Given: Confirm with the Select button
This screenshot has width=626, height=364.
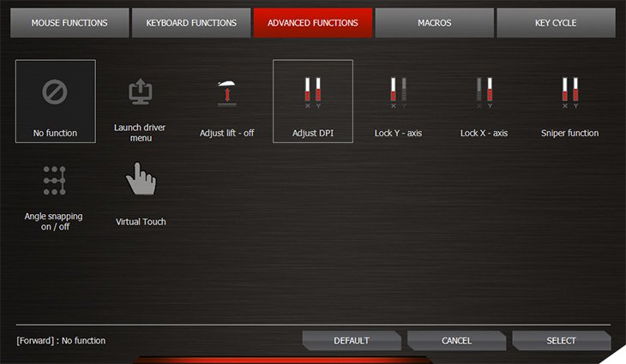Looking at the screenshot, I should pos(562,341).
